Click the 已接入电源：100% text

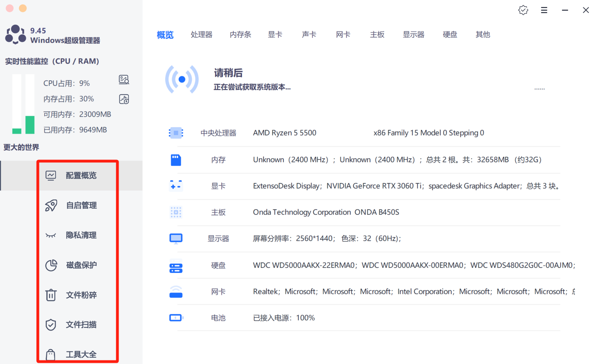point(284,318)
